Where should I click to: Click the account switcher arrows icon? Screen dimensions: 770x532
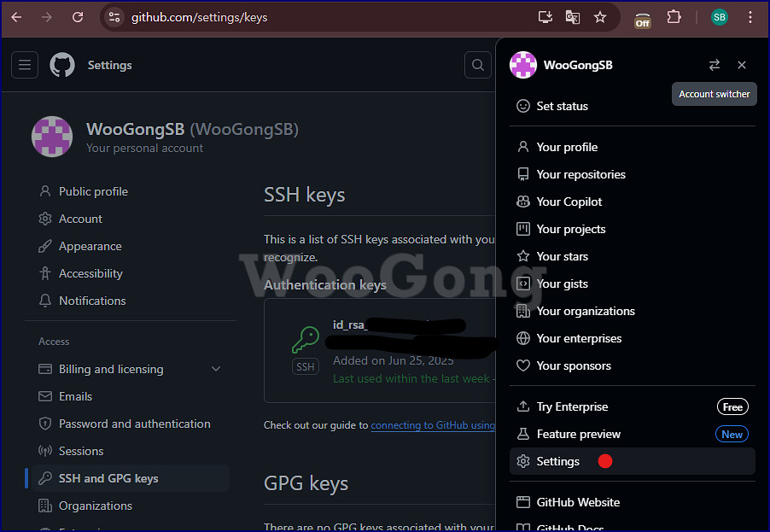715,65
